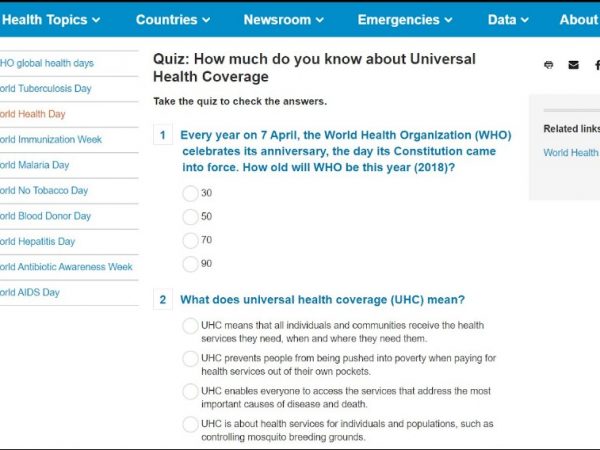600x450 pixels.
Task: Click the email share envelope icon
Action: click(573, 65)
